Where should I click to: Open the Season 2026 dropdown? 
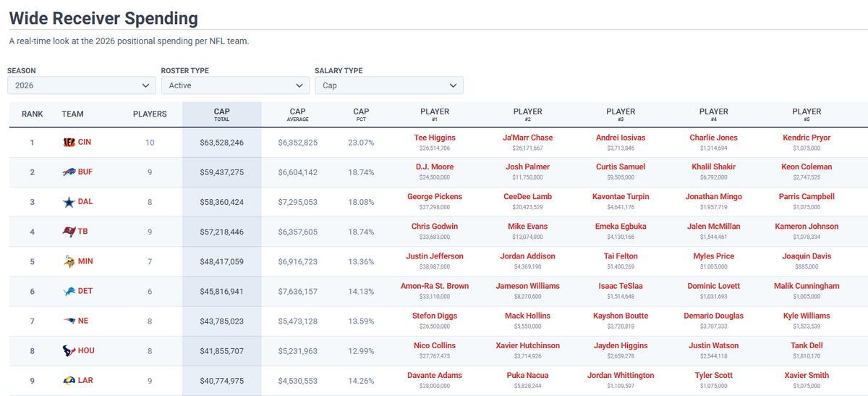(82, 85)
